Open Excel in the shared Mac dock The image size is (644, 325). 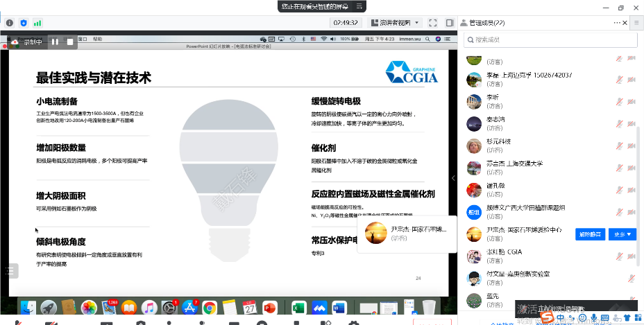click(x=299, y=308)
